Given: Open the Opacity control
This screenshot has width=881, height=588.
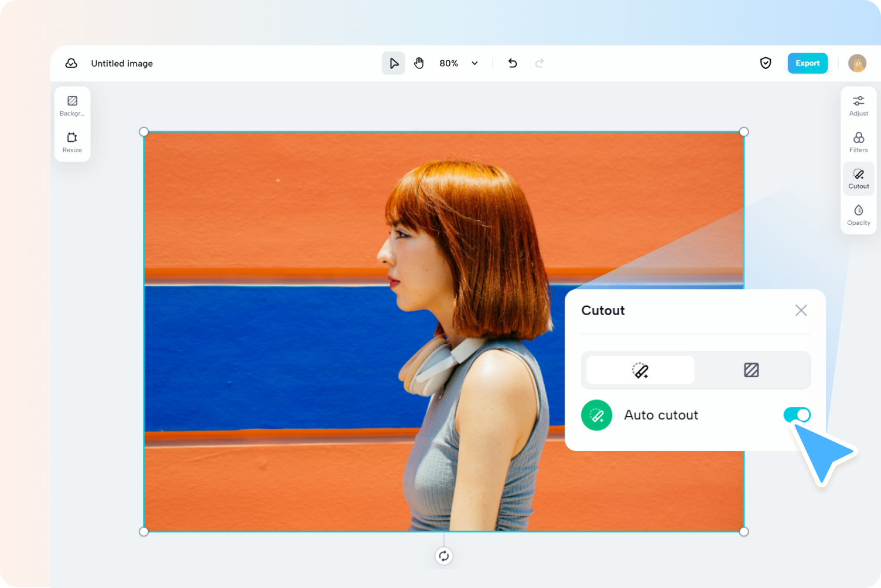Looking at the screenshot, I should [859, 215].
